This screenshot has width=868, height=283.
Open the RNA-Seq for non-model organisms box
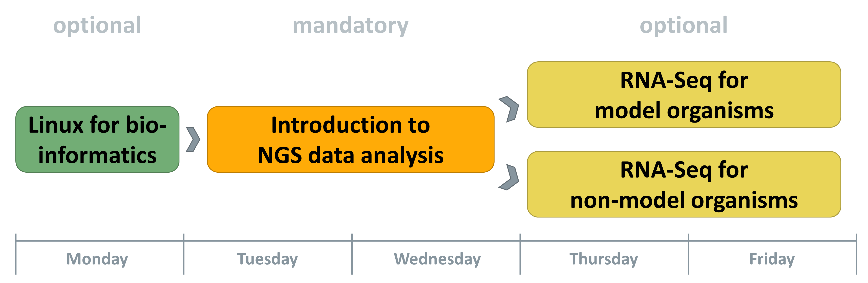[x=684, y=184]
